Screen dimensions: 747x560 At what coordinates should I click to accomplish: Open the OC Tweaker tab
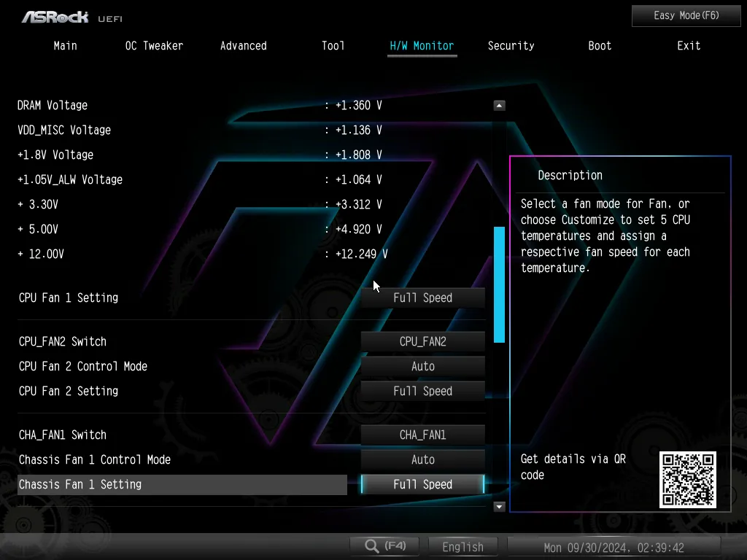pos(154,46)
